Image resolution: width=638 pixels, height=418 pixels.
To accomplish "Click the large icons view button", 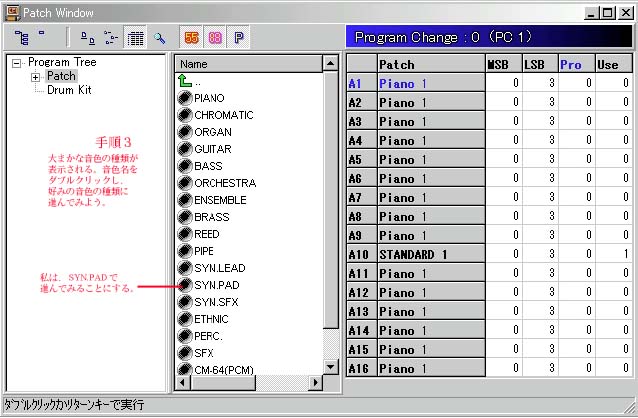I will [x=88, y=37].
